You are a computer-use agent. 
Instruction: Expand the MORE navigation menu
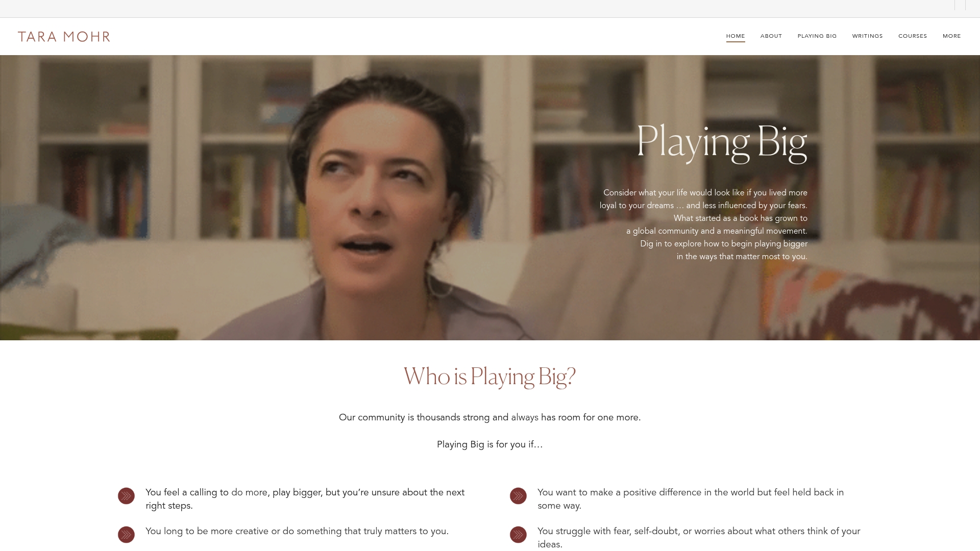(x=952, y=36)
